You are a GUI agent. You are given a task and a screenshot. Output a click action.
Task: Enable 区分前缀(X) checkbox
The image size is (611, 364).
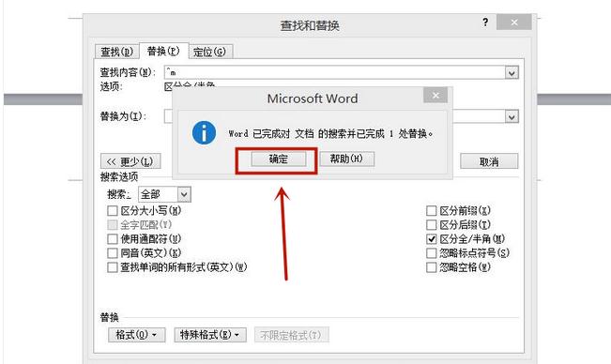(432, 211)
